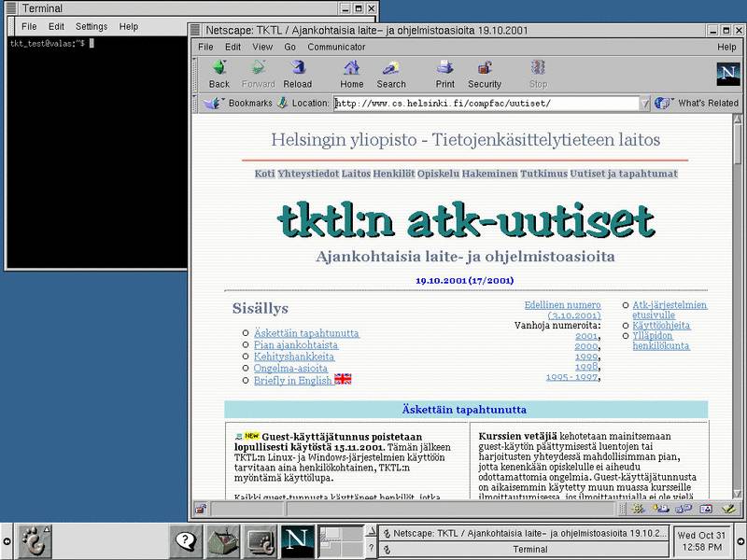Open the Help menu in Netscape

click(x=726, y=47)
